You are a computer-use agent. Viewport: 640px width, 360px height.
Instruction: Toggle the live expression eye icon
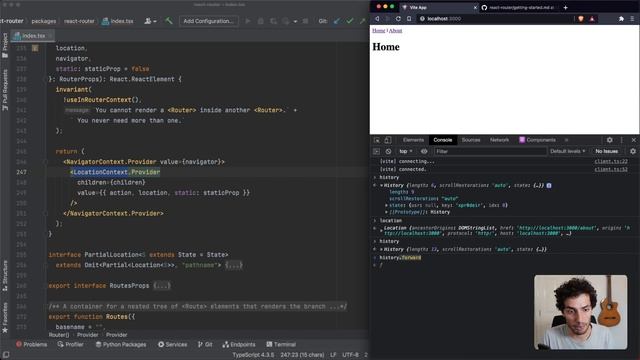pyautogui.click(x=424, y=151)
